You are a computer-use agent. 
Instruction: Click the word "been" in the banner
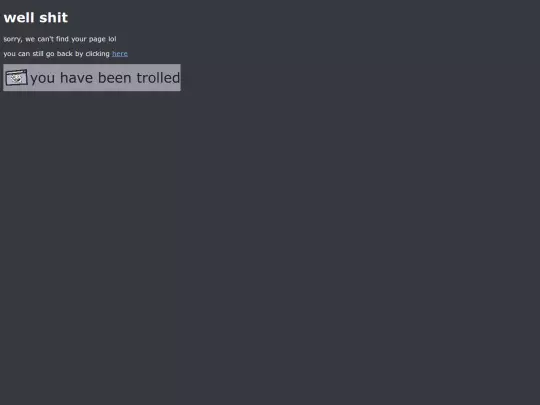[114, 77]
